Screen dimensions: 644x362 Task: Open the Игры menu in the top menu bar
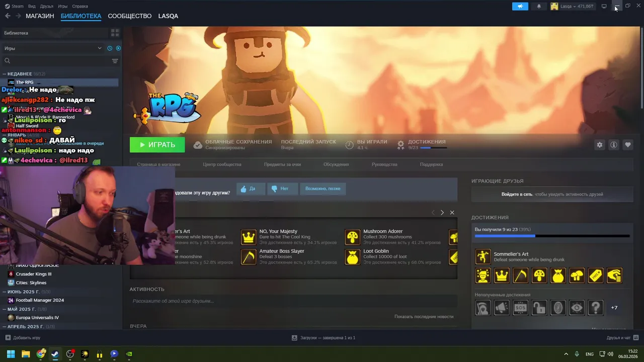tap(62, 6)
